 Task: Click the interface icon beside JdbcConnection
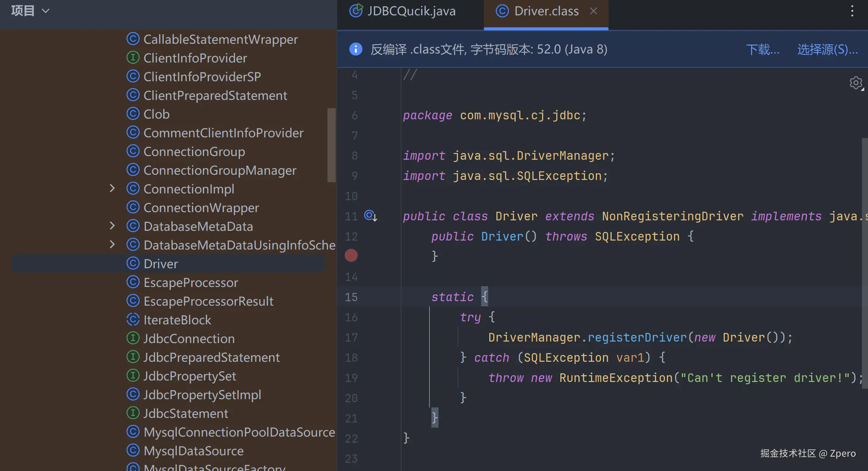tap(133, 338)
